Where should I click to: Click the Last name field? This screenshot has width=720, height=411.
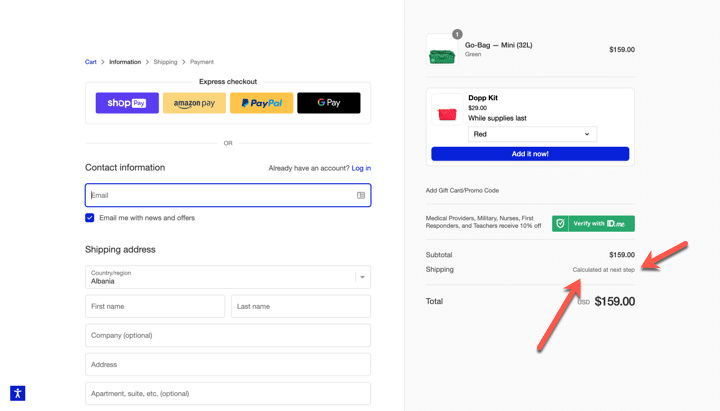point(301,306)
